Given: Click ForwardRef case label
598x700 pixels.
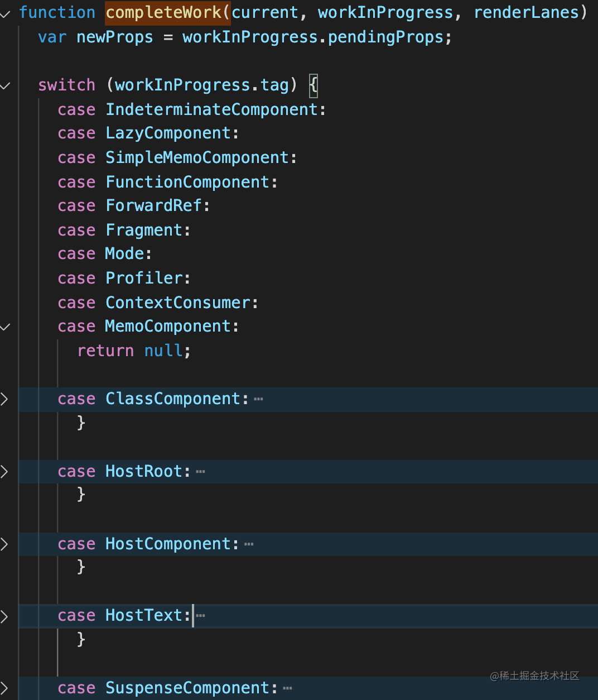Looking at the screenshot, I should pyautogui.click(x=153, y=205).
